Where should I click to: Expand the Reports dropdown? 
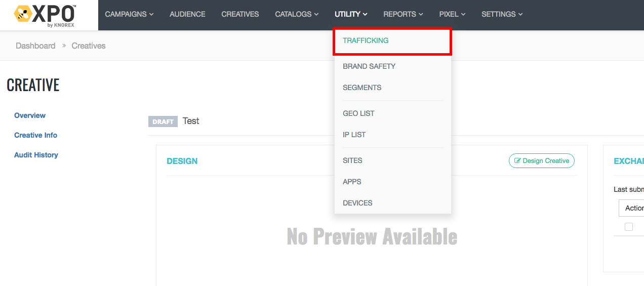403,14
